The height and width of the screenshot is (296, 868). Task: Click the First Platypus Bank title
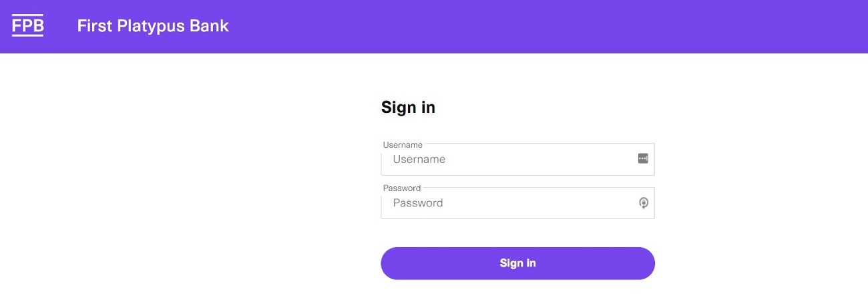tap(153, 26)
